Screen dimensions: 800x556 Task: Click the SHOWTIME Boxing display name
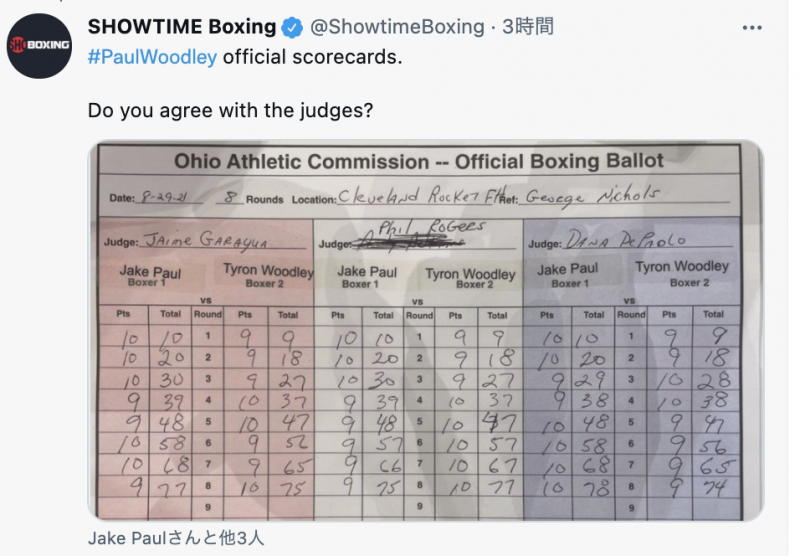click(182, 27)
